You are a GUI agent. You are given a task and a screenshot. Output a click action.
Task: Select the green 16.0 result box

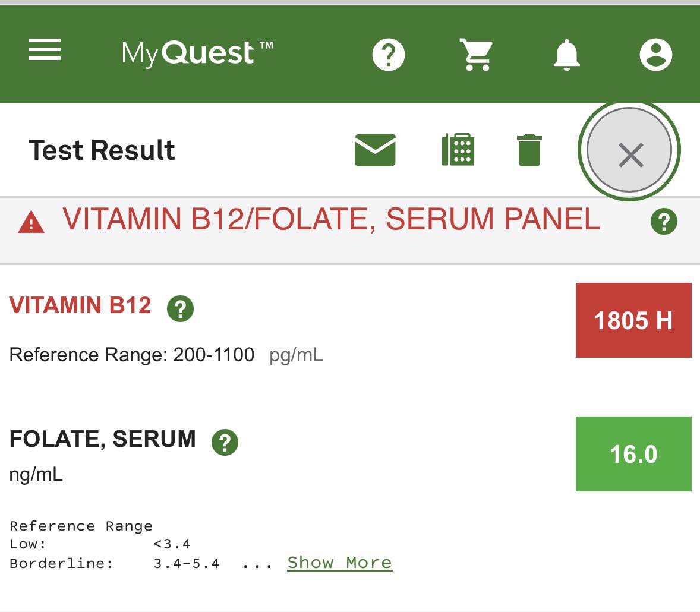[633, 454]
